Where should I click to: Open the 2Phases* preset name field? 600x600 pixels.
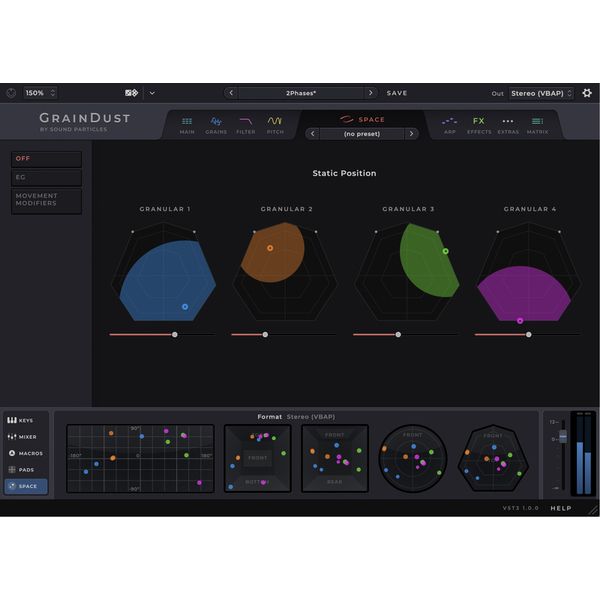pos(301,93)
